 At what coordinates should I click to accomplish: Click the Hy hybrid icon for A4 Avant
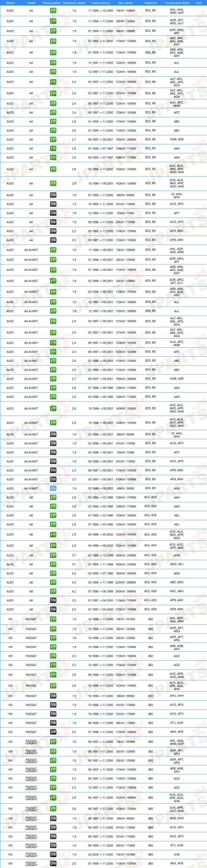pyautogui.click(x=53, y=489)
